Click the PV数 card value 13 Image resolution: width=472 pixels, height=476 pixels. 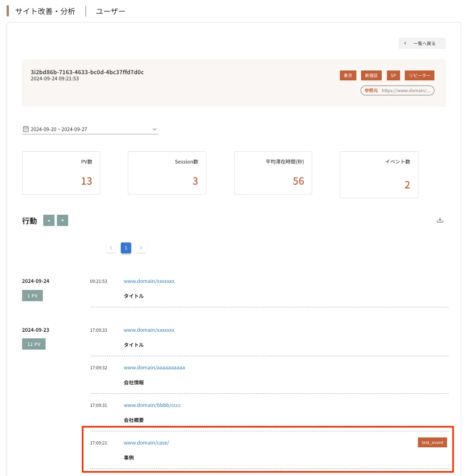[x=87, y=181]
